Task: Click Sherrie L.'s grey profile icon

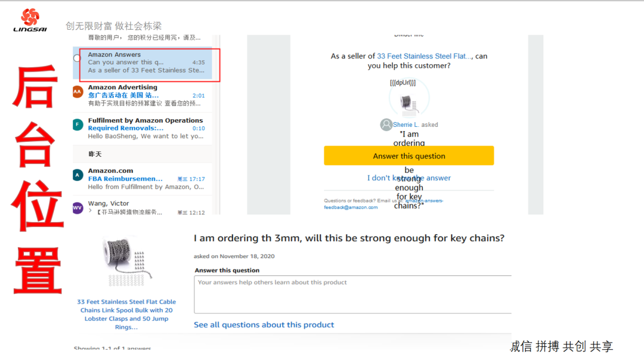Action: [386, 125]
